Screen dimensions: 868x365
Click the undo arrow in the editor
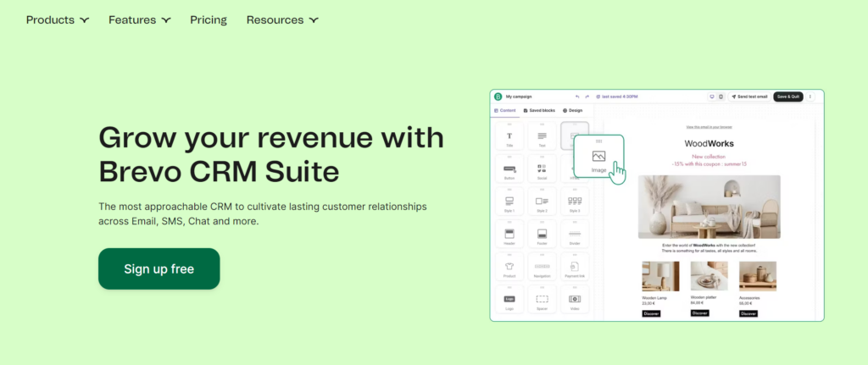(577, 97)
